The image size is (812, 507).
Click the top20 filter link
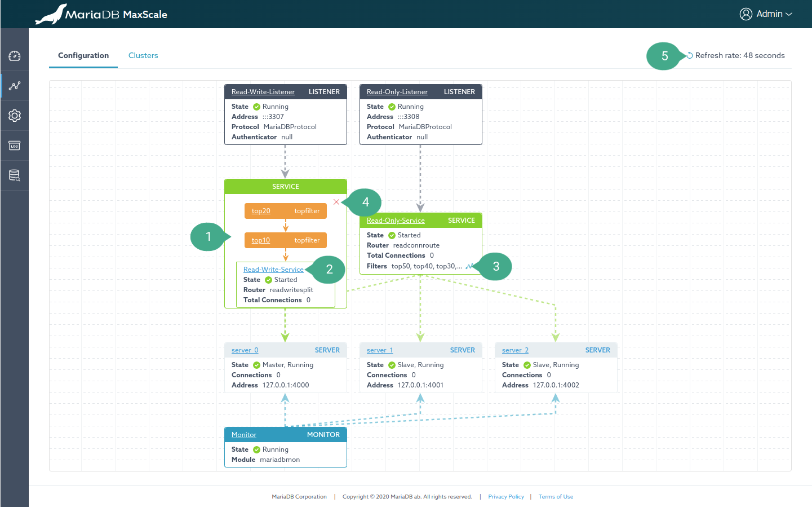point(261,211)
